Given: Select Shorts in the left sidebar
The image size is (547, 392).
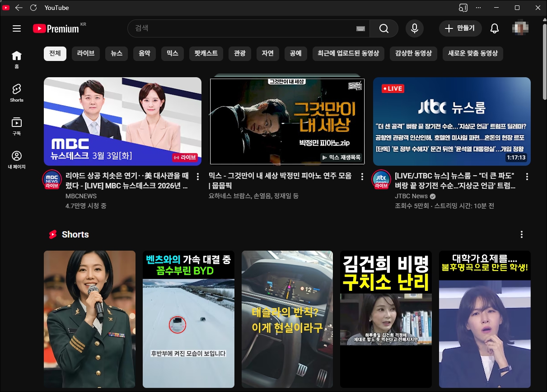Looking at the screenshot, I should [16, 93].
